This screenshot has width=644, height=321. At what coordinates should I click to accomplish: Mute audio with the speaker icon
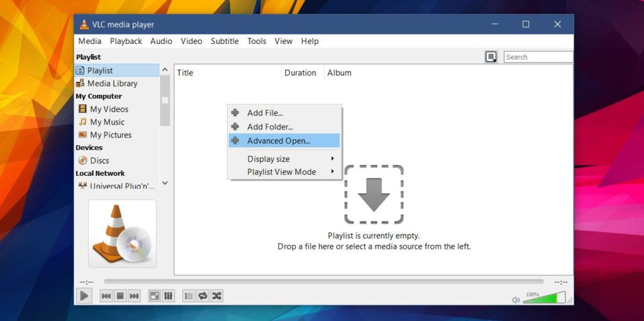click(516, 300)
